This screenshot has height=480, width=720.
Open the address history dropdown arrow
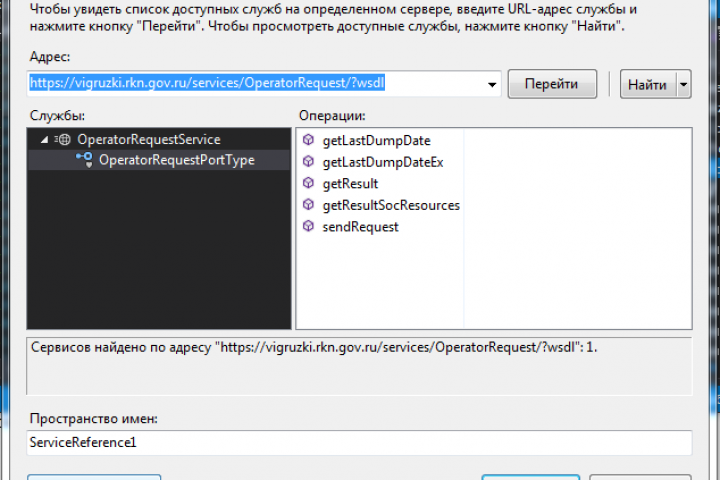(492, 84)
